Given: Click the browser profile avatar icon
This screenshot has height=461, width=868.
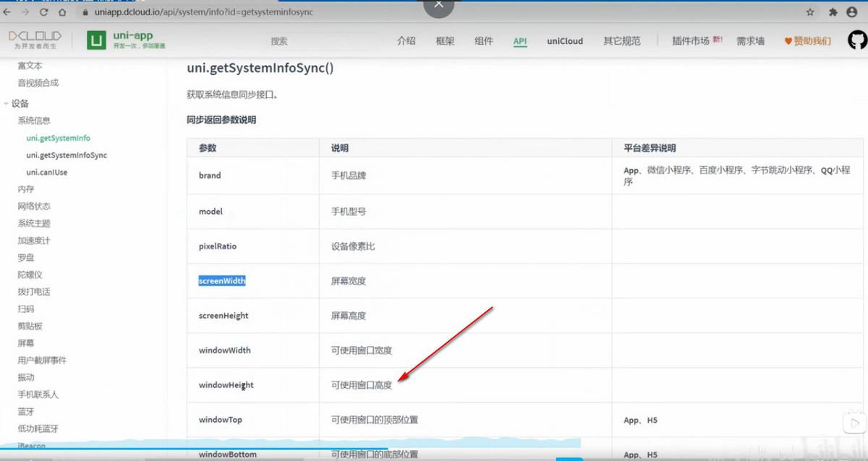Looking at the screenshot, I should coord(851,12).
